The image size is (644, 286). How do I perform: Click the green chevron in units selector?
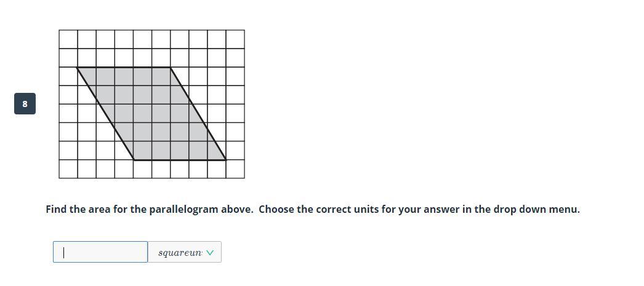pyautogui.click(x=211, y=252)
